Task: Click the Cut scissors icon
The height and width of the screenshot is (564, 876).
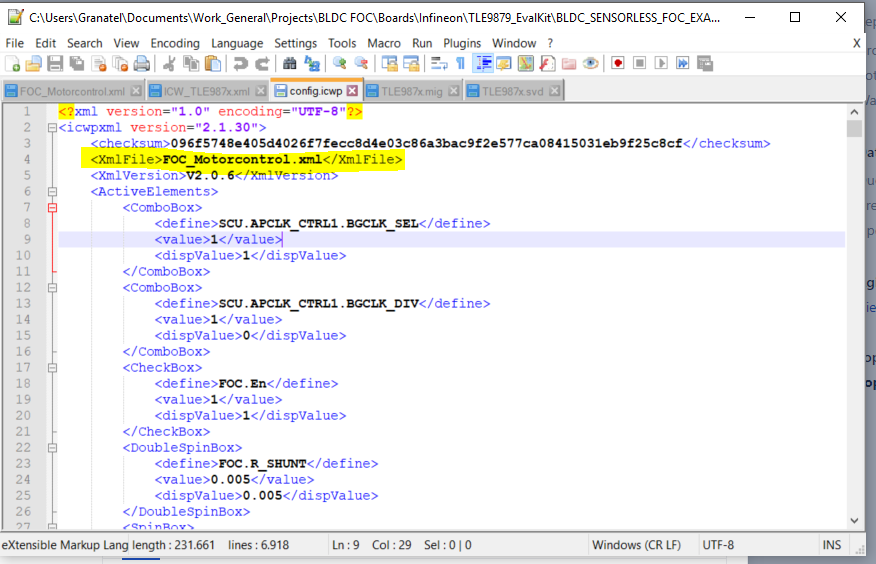Action: [169, 63]
